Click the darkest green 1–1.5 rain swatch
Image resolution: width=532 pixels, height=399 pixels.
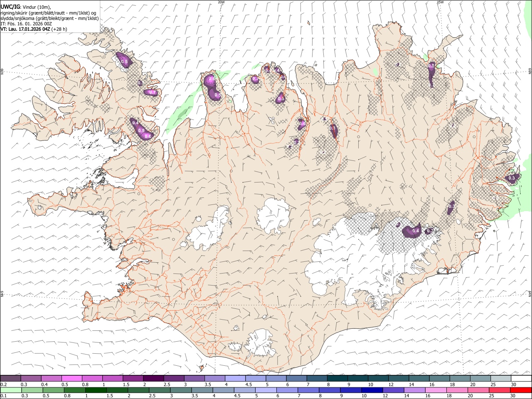96,390
